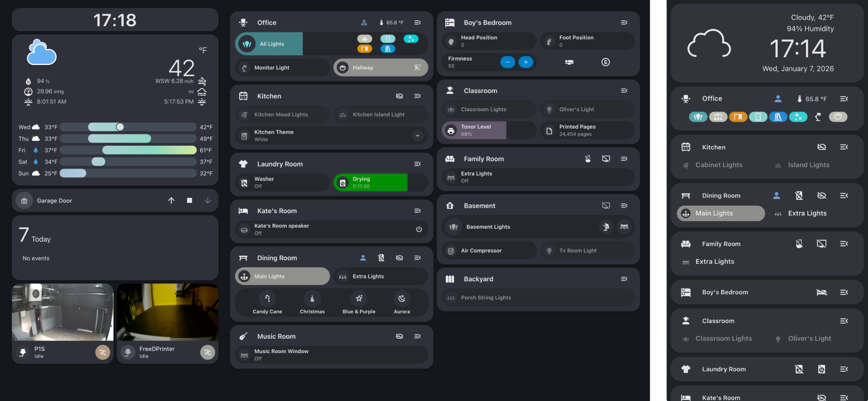Toggle Main Lights in main Dining Room card
This screenshot has height=401, width=868.
[x=282, y=276]
